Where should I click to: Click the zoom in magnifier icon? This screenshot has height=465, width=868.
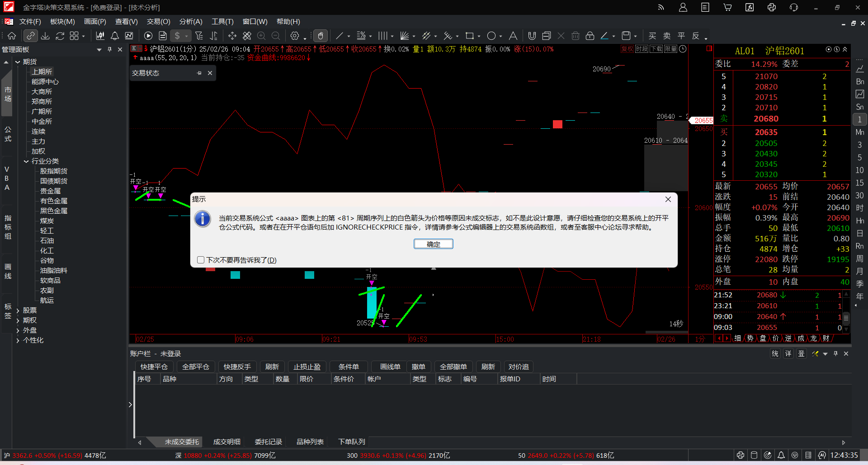[x=261, y=36]
